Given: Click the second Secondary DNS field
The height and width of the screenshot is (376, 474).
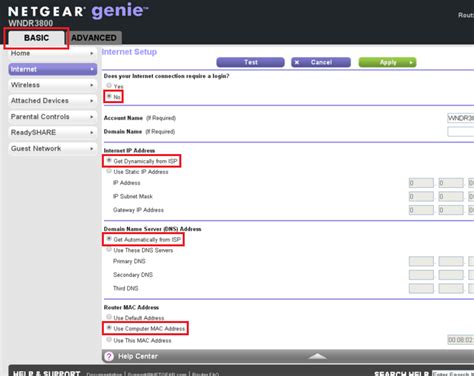Looking at the screenshot, I should (451, 275).
